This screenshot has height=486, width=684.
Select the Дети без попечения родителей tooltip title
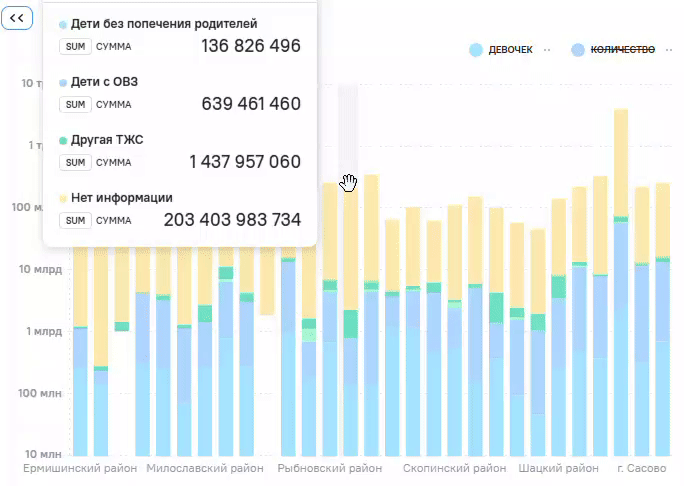click(x=164, y=24)
